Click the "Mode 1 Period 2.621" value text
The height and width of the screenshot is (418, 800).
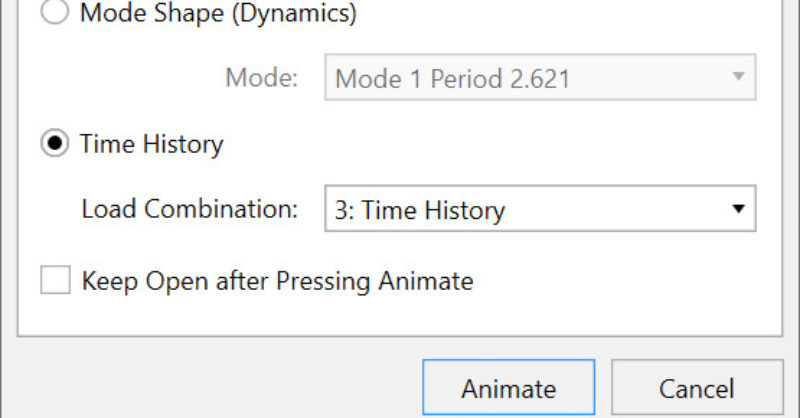pos(452,78)
